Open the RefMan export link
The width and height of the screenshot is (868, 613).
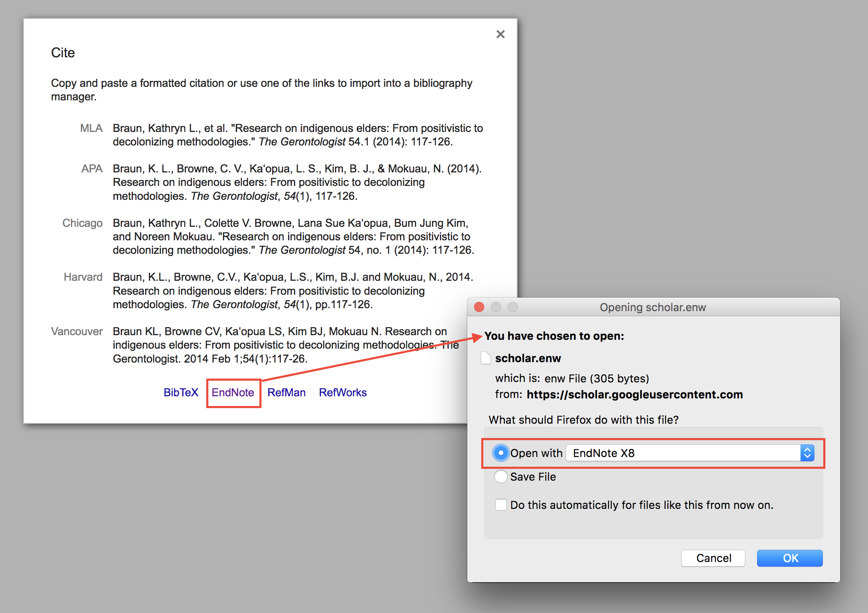[x=286, y=393]
